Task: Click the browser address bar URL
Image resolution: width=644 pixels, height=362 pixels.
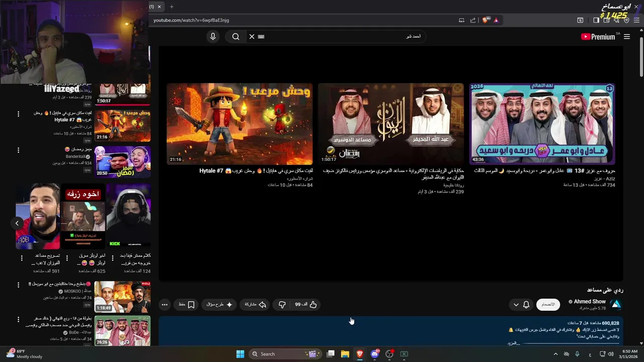Action: click(191, 20)
